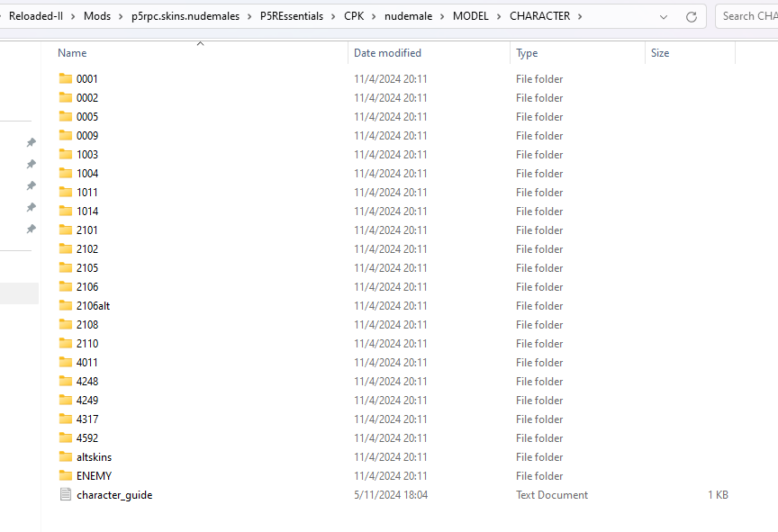778x532 pixels.
Task: Open the address bar history dropdown
Action: coord(664,17)
